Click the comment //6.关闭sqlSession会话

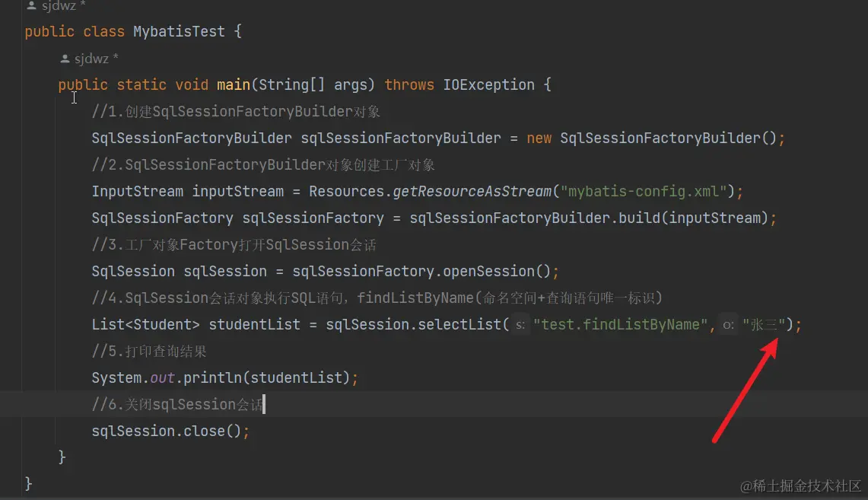pyautogui.click(x=178, y=404)
